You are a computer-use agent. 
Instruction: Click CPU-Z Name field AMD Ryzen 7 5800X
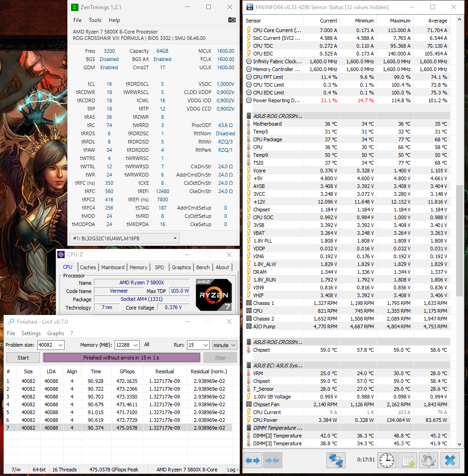coord(142,282)
